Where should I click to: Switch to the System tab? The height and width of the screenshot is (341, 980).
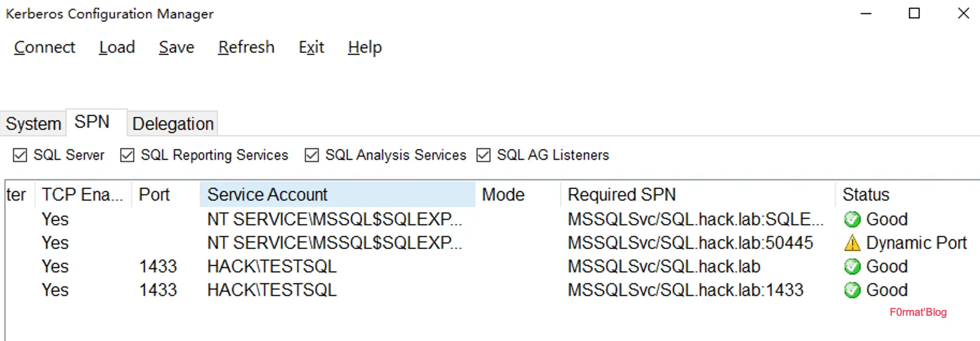point(33,124)
